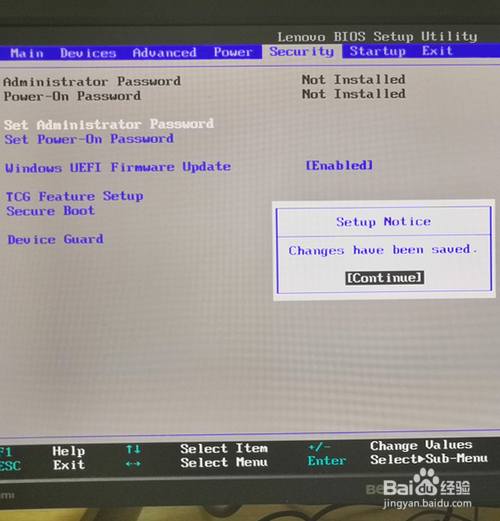Select the Power tab

[x=233, y=52]
